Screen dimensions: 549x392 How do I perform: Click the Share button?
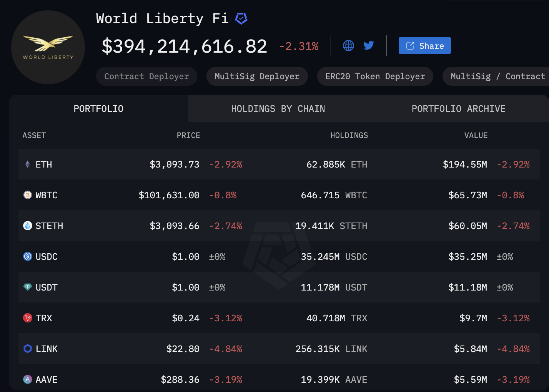(424, 46)
